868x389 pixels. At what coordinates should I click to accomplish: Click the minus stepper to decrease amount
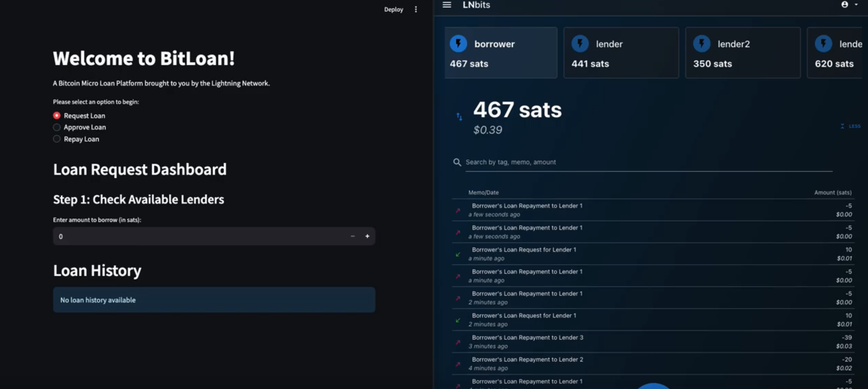[x=352, y=236]
